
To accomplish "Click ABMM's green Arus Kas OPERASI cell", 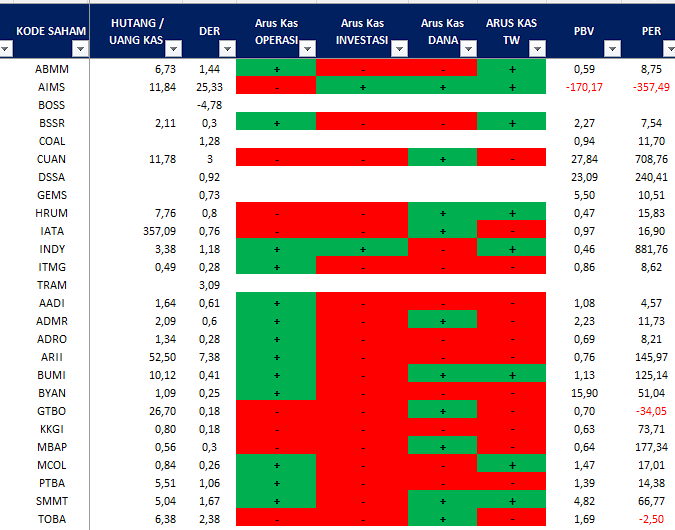I will pos(276,69).
